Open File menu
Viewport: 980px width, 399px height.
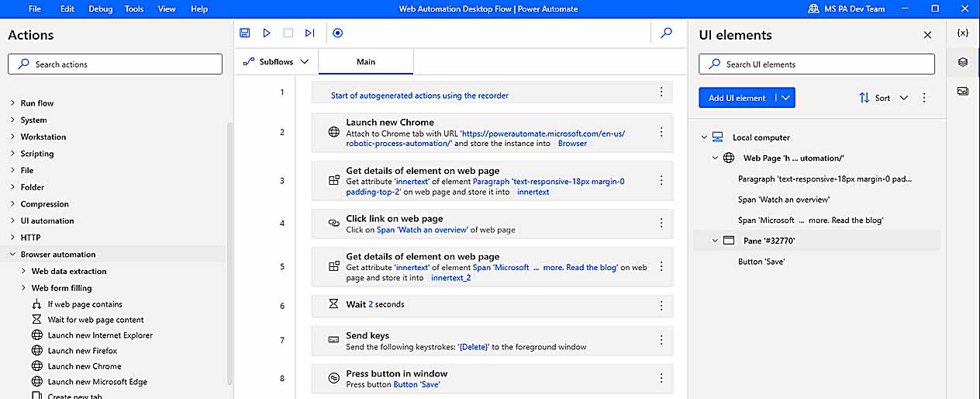(35, 9)
